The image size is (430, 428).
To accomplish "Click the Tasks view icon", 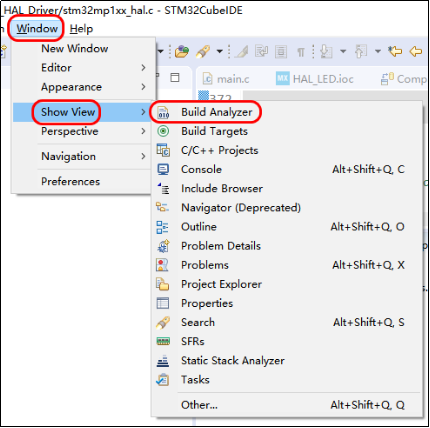I will (x=163, y=380).
